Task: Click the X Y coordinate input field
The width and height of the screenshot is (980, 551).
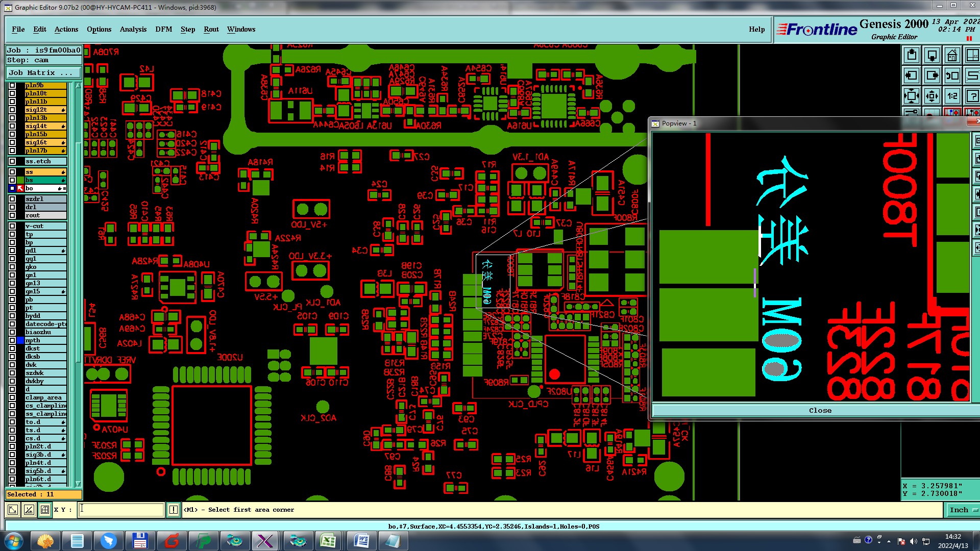Action: point(121,509)
